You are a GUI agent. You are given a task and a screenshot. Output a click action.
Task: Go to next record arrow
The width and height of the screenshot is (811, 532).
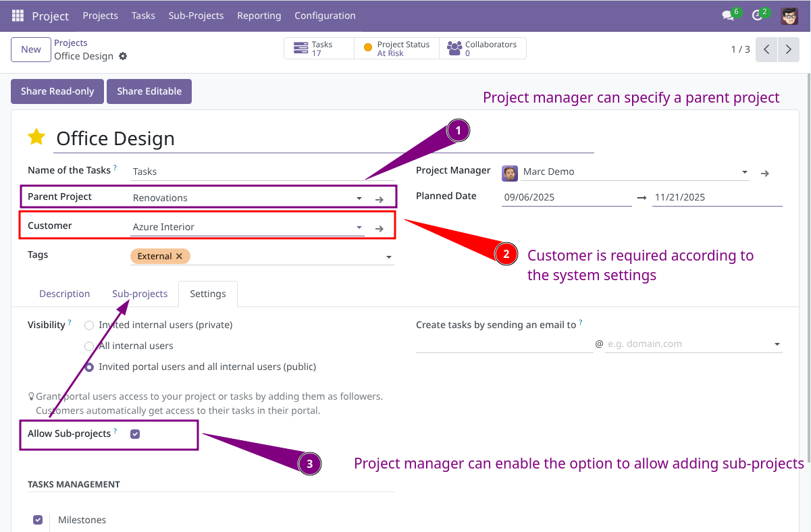point(787,49)
